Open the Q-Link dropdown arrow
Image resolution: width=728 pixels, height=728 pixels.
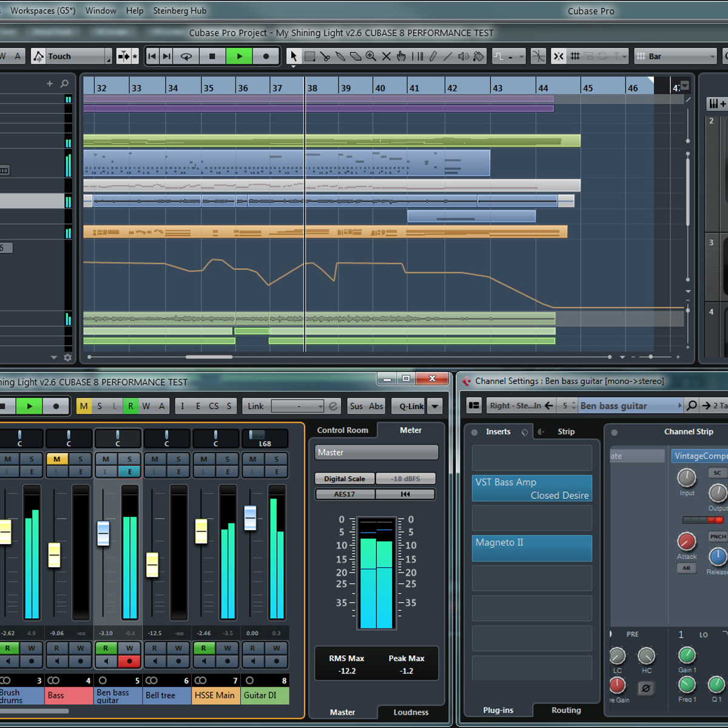click(x=434, y=406)
